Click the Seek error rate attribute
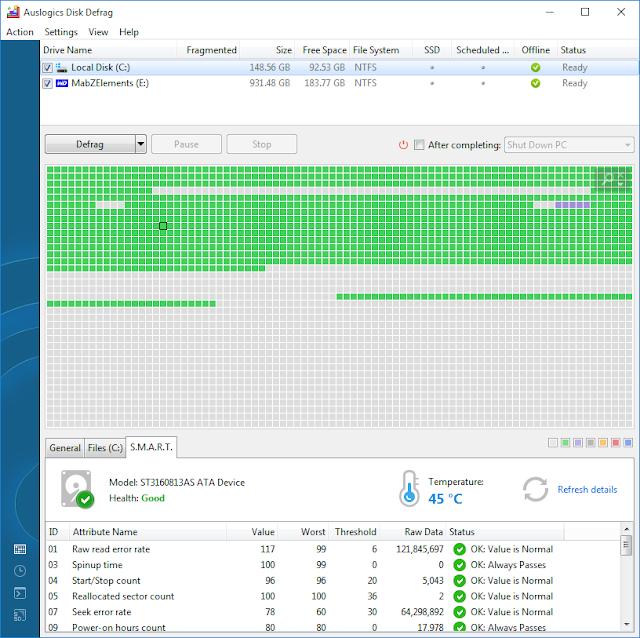This screenshot has width=640, height=638. [102, 612]
